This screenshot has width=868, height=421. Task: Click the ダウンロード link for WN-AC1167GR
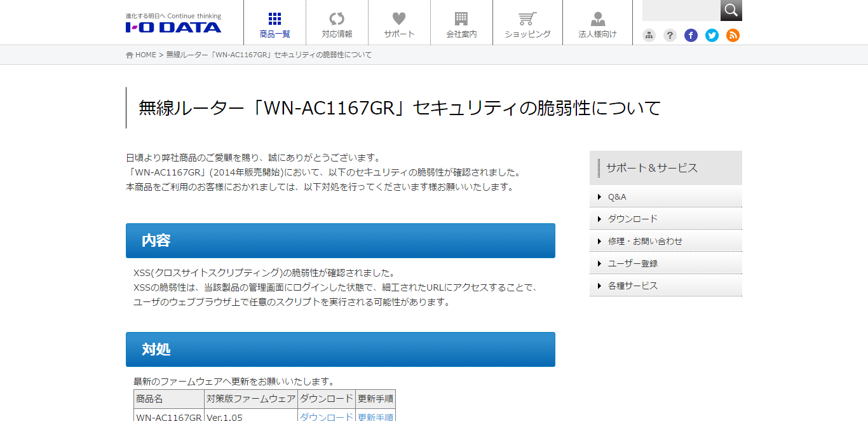[326, 417]
